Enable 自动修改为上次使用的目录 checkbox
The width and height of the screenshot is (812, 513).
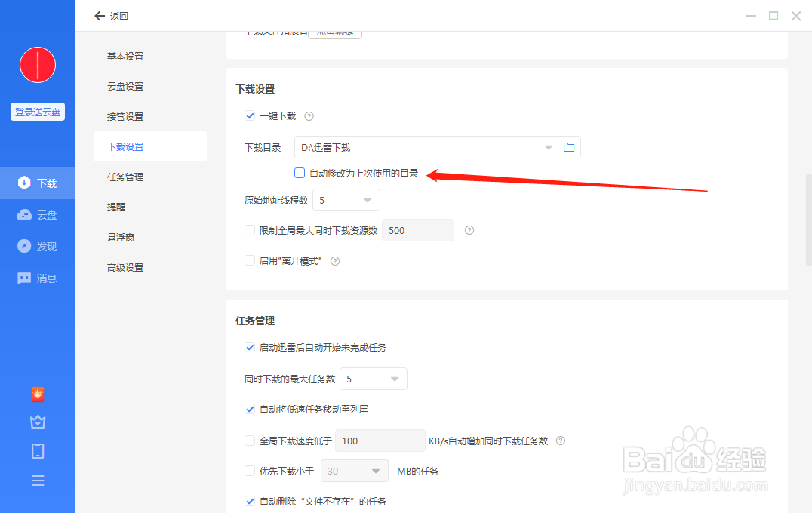click(x=300, y=173)
